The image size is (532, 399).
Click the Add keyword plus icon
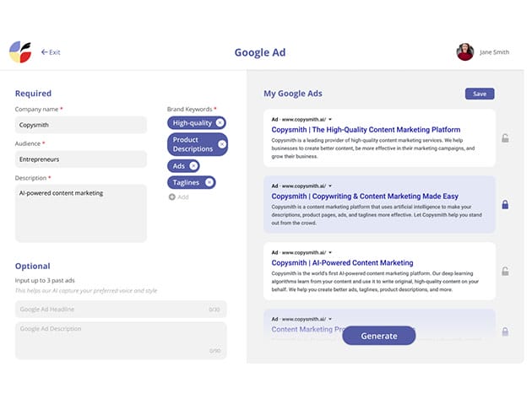[172, 197]
